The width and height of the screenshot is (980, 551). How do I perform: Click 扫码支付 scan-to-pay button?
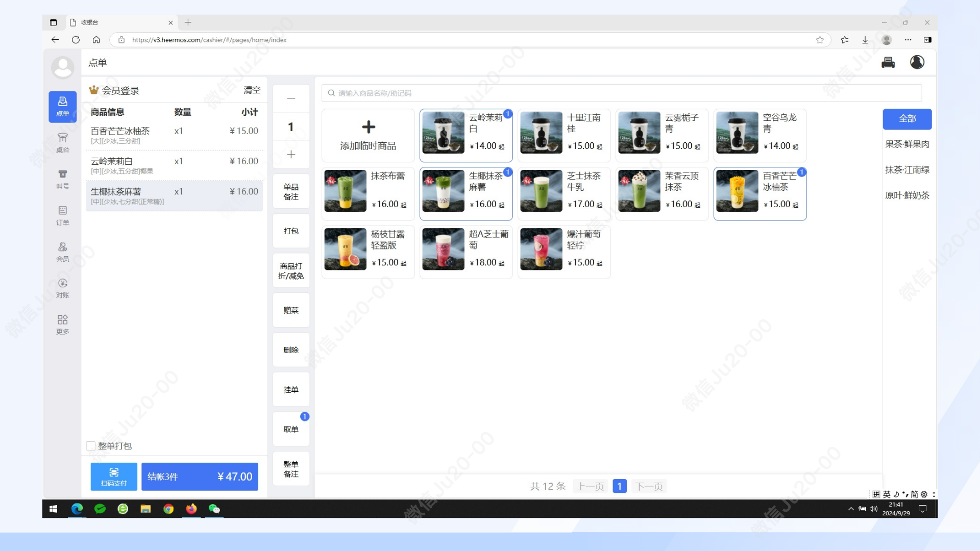[114, 477]
